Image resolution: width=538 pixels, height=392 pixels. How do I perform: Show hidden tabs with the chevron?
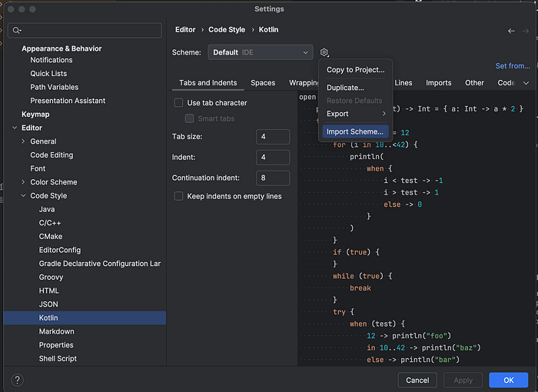click(526, 83)
